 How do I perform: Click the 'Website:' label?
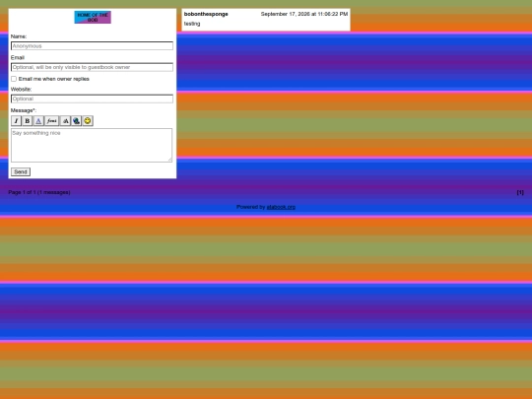[x=21, y=90]
